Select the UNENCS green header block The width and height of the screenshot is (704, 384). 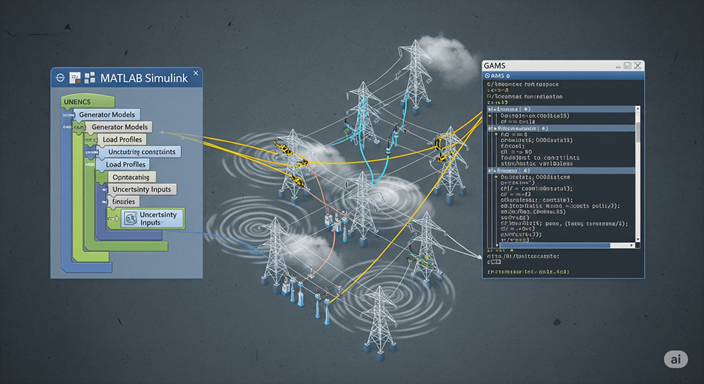88,102
